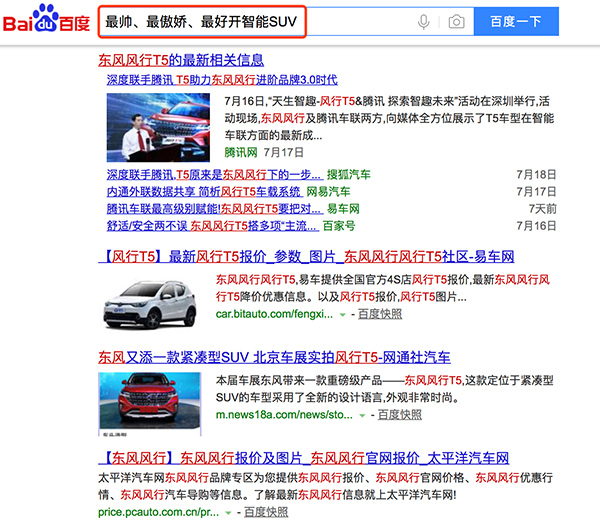
Task: Open the white SUV thumbnail image
Action: 149,304
